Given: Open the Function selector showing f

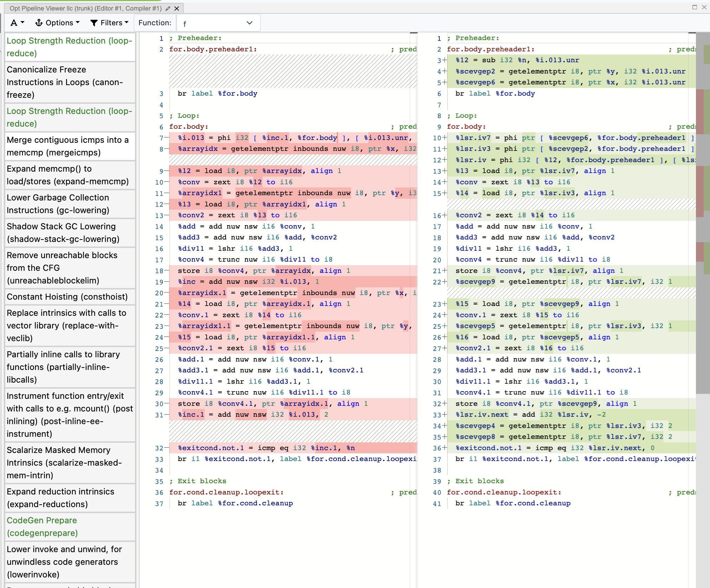Looking at the screenshot, I should click(x=218, y=23).
